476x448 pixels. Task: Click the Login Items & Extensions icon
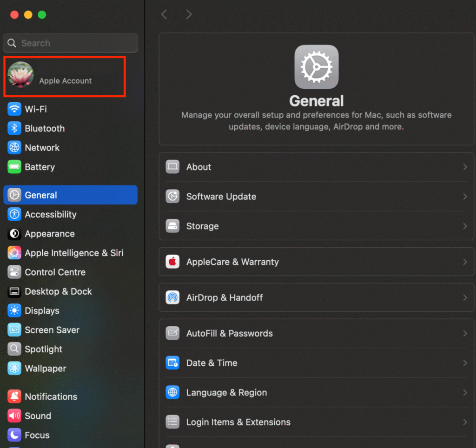pyautogui.click(x=172, y=422)
